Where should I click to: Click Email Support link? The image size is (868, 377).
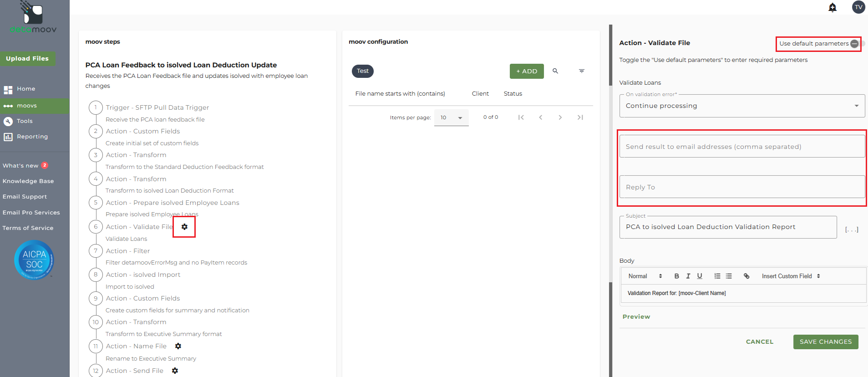25,197
